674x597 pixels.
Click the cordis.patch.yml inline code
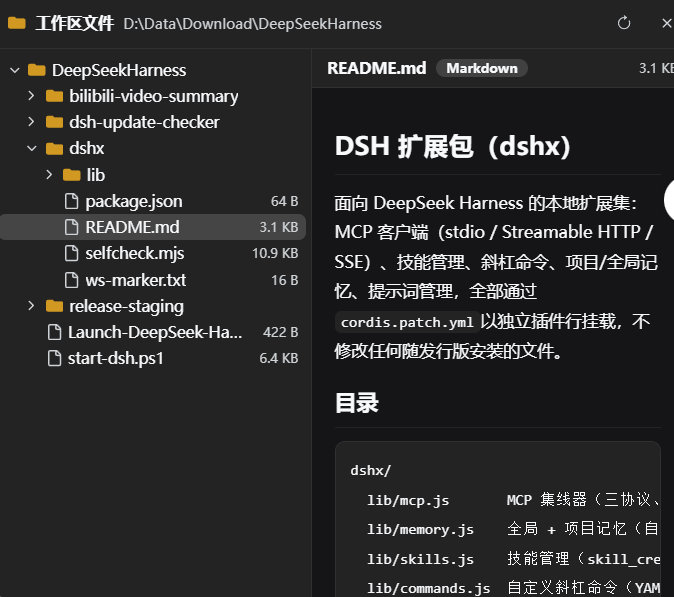click(x=407, y=322)
